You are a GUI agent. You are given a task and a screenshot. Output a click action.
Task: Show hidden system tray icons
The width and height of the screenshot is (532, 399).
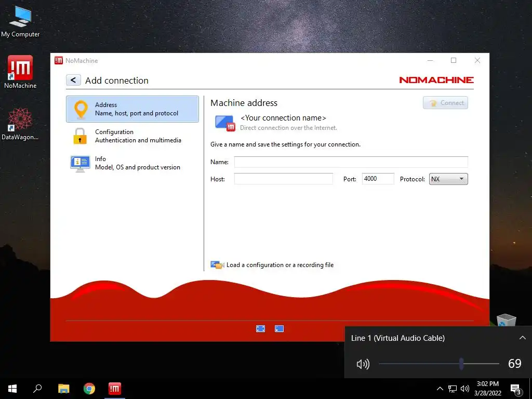point(440,389)
